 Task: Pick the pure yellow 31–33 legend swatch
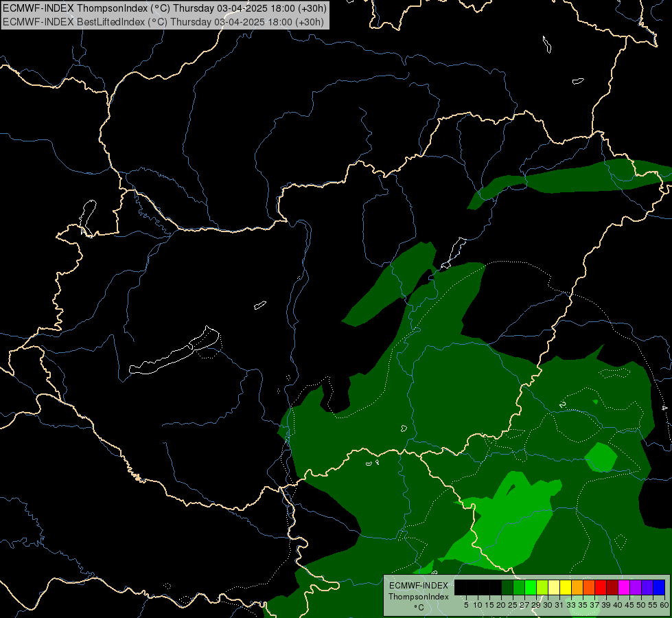566,587
